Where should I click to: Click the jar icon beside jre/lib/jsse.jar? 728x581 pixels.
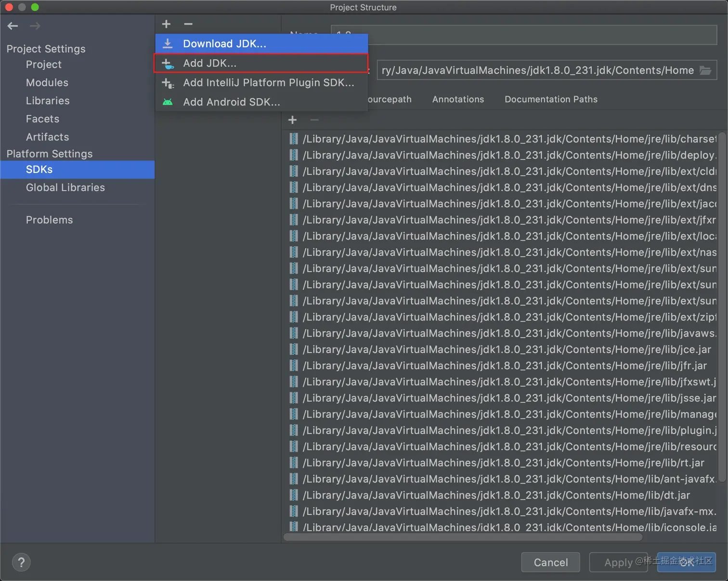293,398
